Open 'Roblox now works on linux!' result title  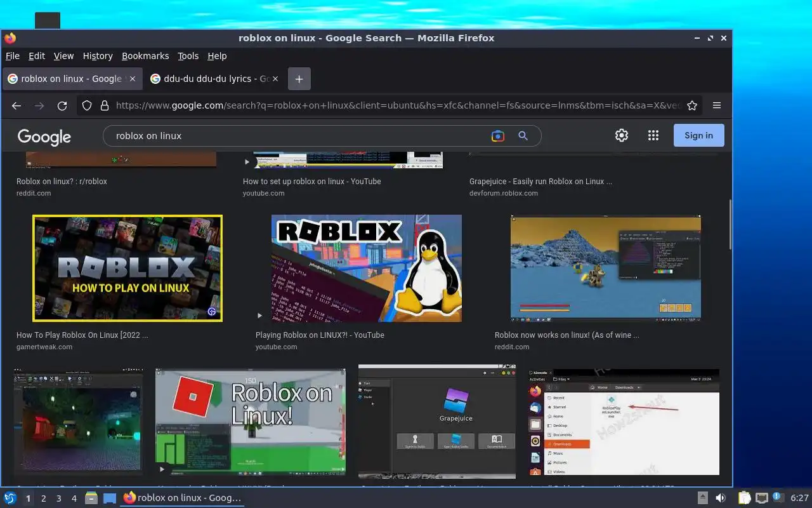pos(567,335)
